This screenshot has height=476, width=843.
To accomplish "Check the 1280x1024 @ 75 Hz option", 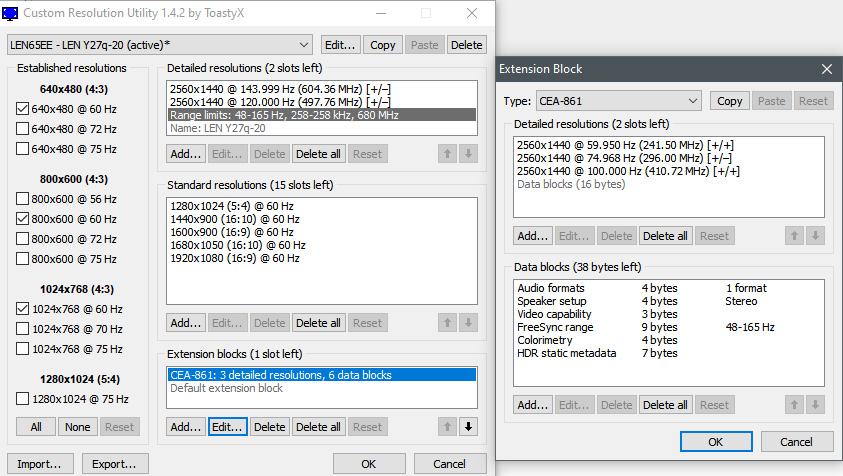I will [x=22, y=399].
